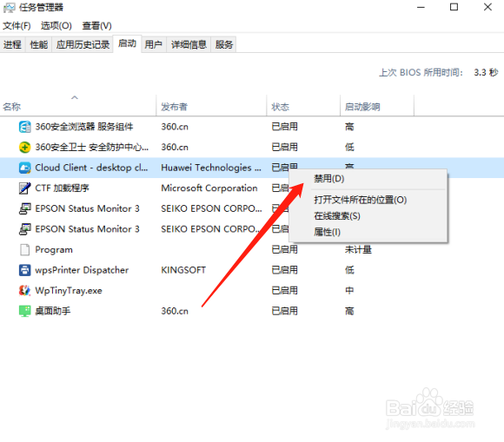Switch to the 详细信息 tab
This screenshot has height=442, width=504.
(189, 44)
